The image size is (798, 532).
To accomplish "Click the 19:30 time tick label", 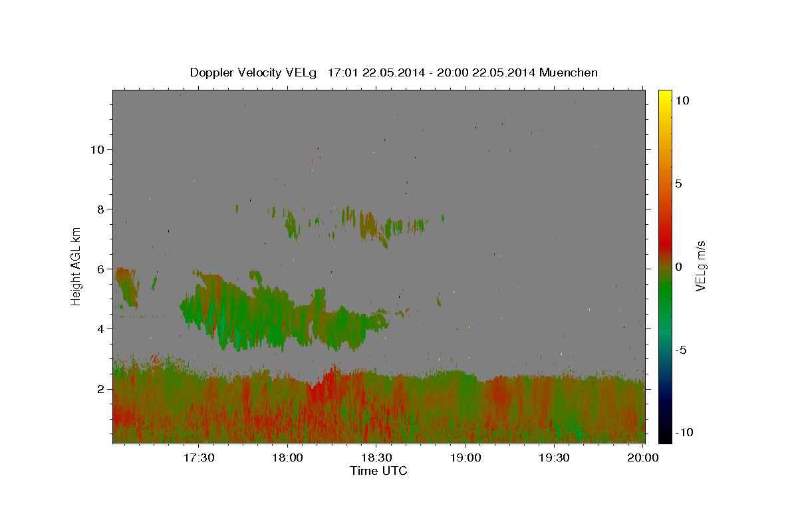I will (x=554, y=458).
